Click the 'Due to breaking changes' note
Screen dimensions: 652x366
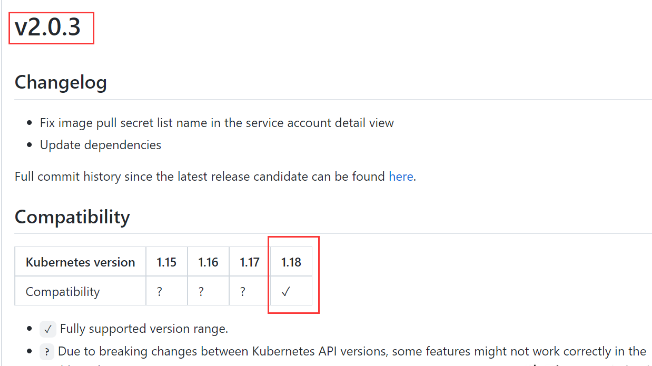coord(352,351)
